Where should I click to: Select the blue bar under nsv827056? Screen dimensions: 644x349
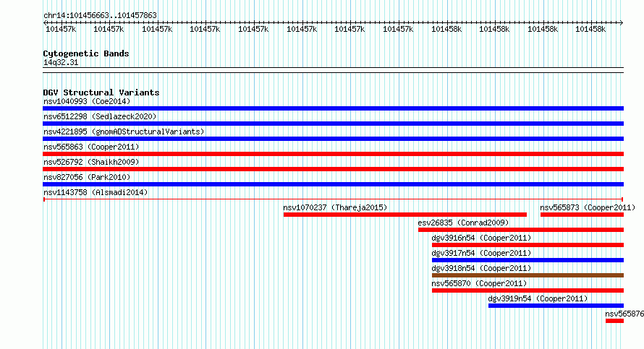pos(333,184)
